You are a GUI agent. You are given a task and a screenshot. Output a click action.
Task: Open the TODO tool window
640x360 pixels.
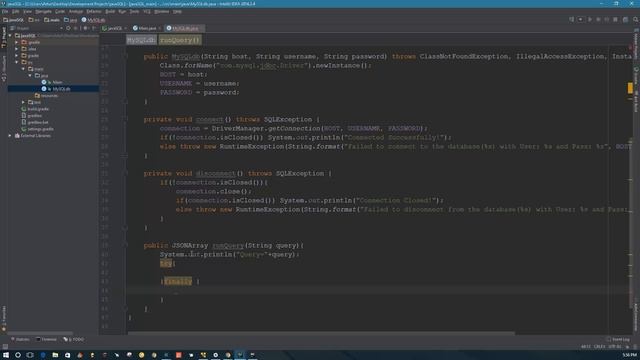(73, 339)
